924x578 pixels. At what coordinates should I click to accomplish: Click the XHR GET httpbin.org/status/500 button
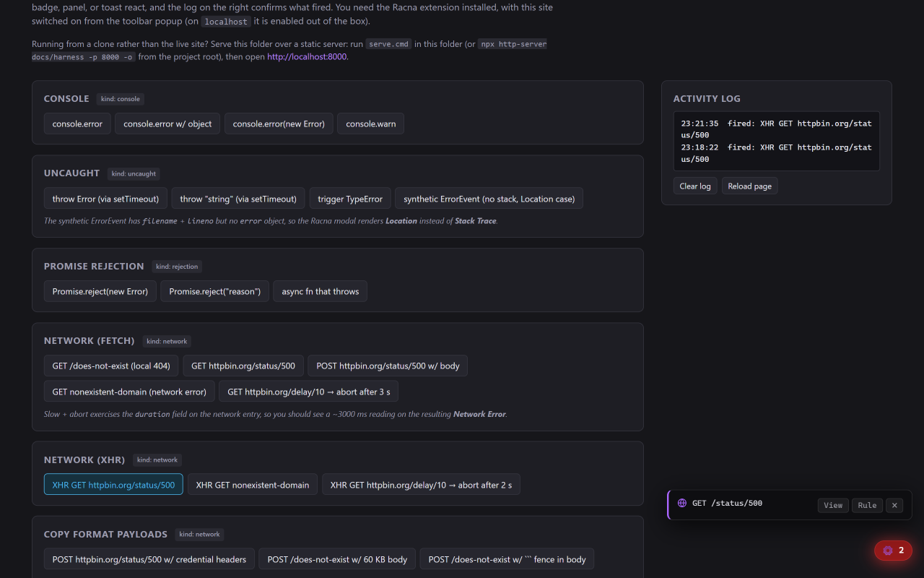pyautogui.click(x=113, y=484)
